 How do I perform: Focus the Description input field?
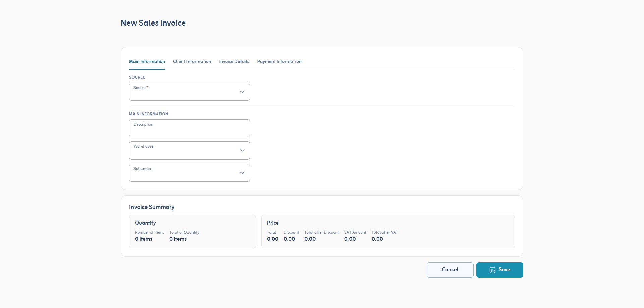point(189,128)
